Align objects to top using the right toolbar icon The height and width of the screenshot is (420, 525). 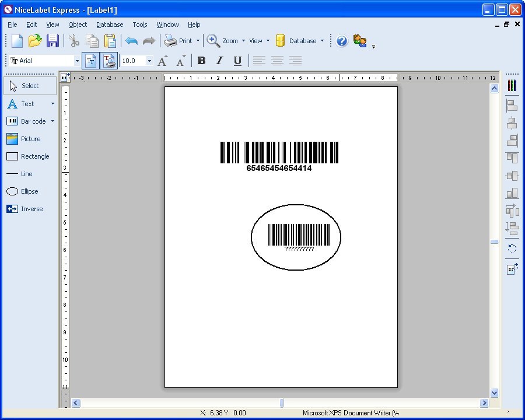512,157
